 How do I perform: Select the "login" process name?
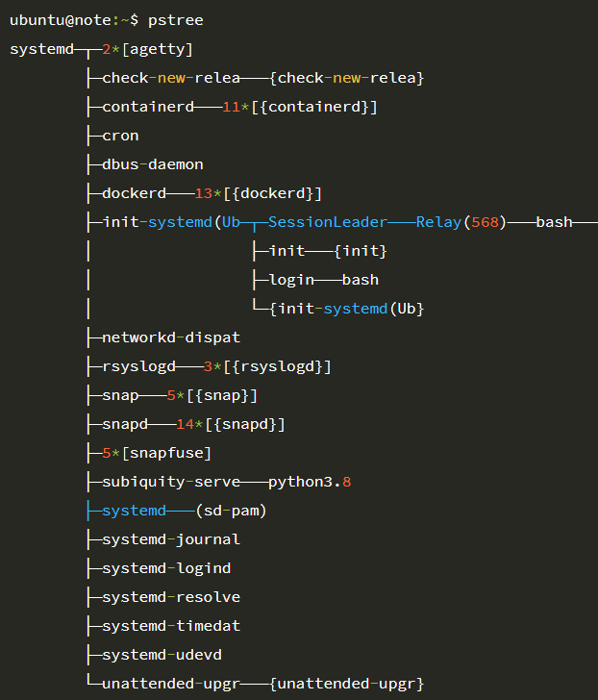pyautogui.click(x=292, y=280)
